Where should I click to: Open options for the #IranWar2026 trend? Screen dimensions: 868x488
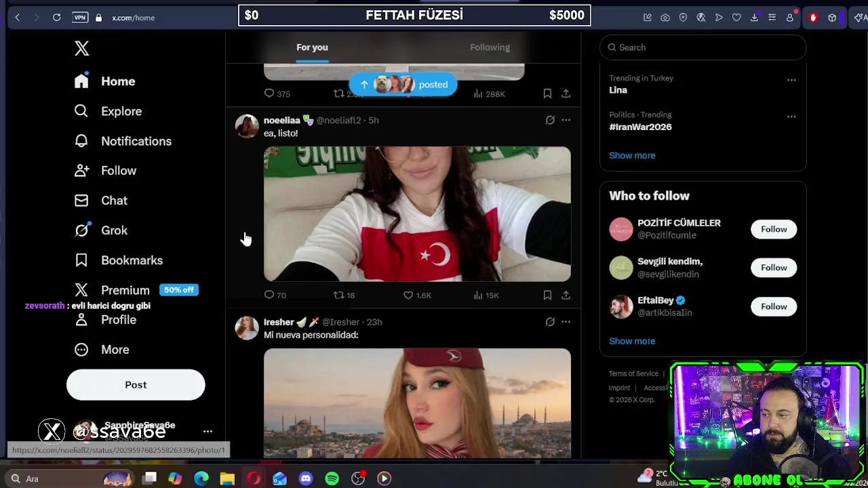pyautogui.click(x=791, y=117)
